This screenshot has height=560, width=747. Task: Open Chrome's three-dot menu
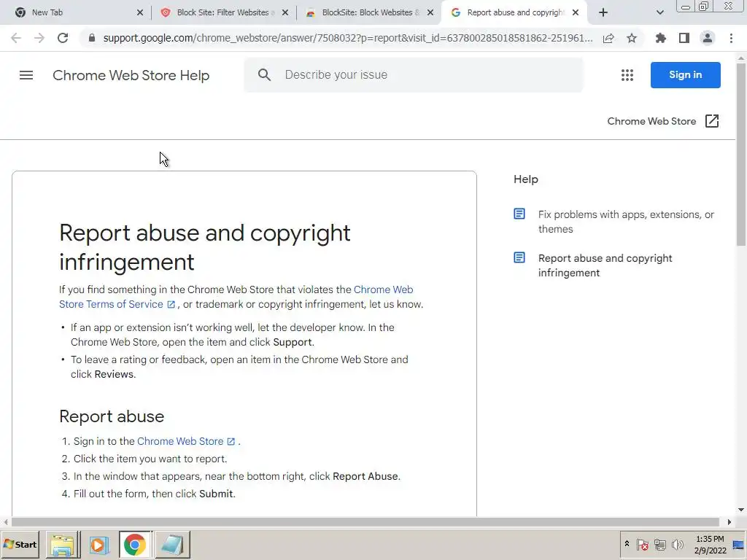(x=731, y=38)
